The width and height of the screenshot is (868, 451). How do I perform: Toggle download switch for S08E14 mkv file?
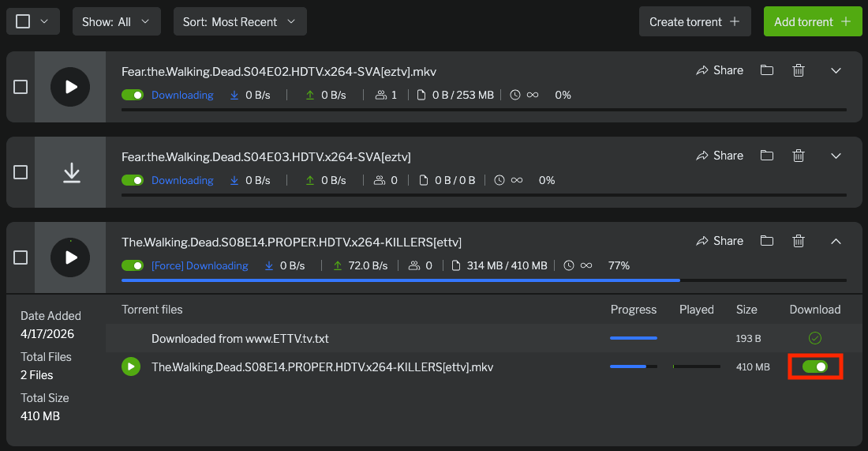click(815, 366)
